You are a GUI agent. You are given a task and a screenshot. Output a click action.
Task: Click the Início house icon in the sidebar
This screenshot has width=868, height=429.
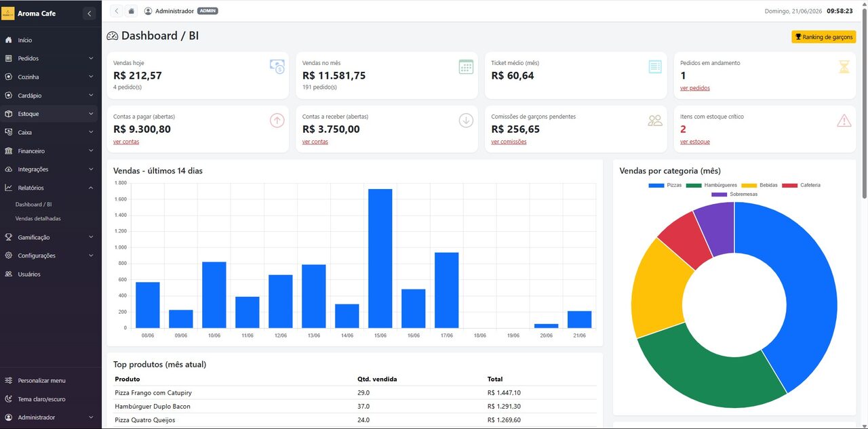(x=8, y=40)
